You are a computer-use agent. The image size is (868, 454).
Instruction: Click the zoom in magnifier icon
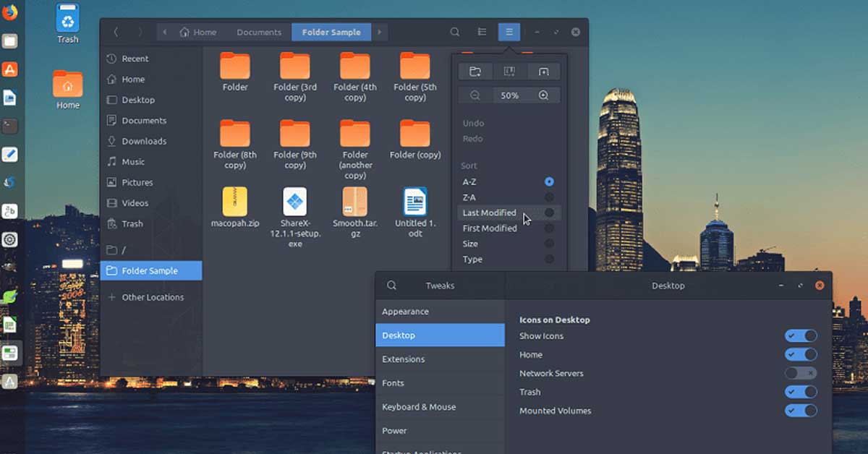[543, 95]
